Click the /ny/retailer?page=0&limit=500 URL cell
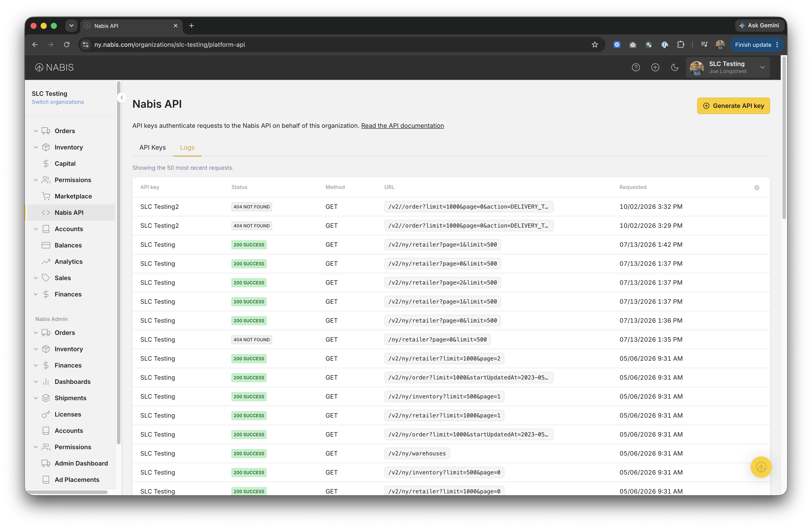812x528 pixels. (437, 339)
